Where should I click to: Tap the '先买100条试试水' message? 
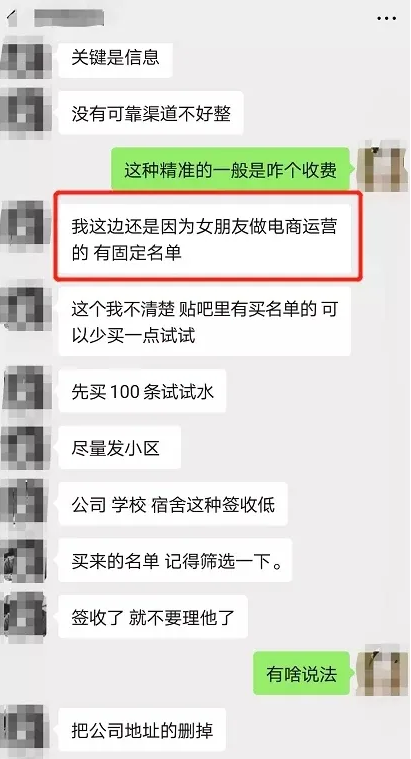[142, 391]
